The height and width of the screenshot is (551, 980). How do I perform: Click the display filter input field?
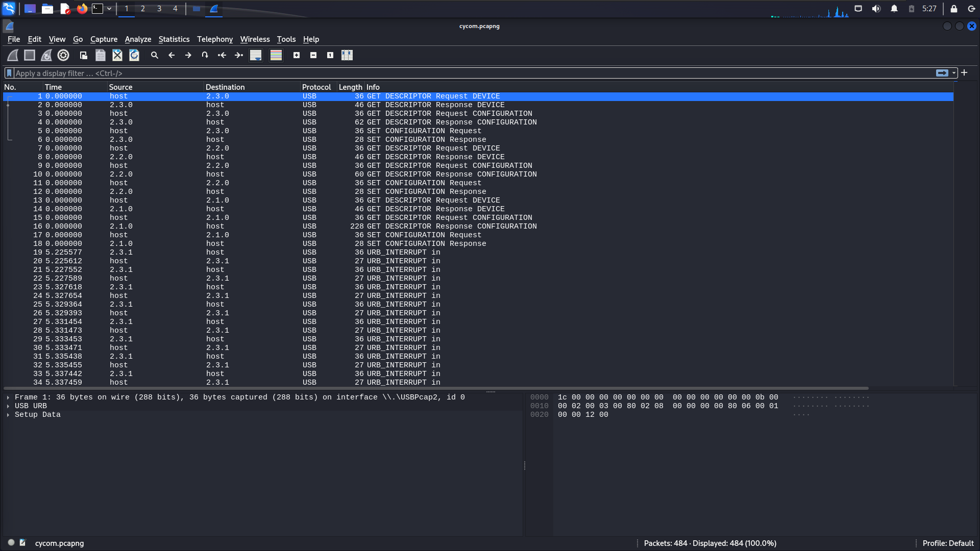[459, 73]
